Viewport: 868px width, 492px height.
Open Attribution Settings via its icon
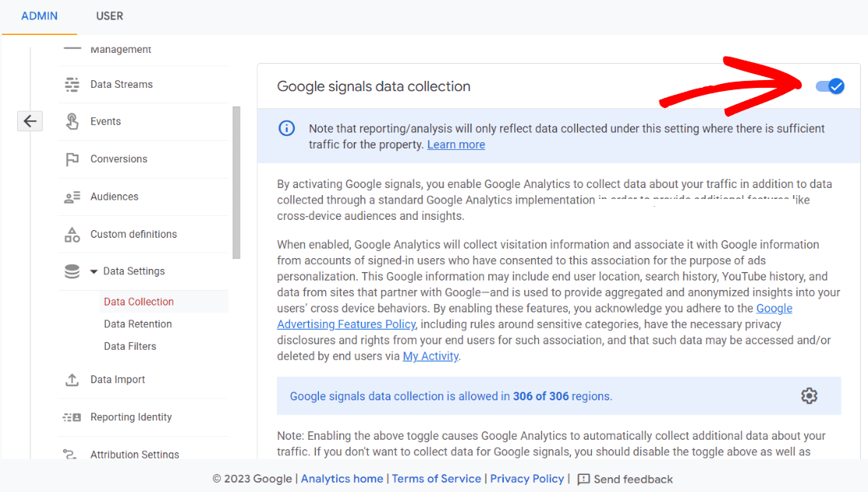point(72,454)
